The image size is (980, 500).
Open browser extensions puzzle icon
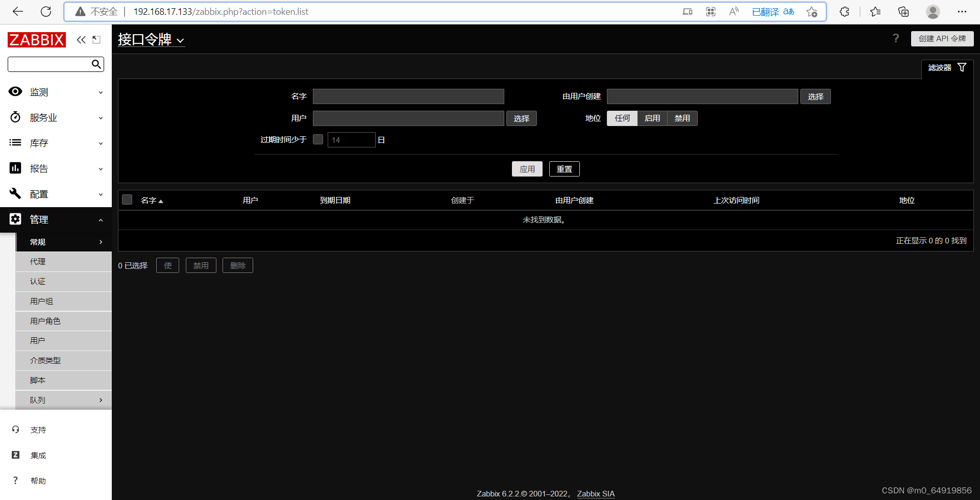point(845,12)
